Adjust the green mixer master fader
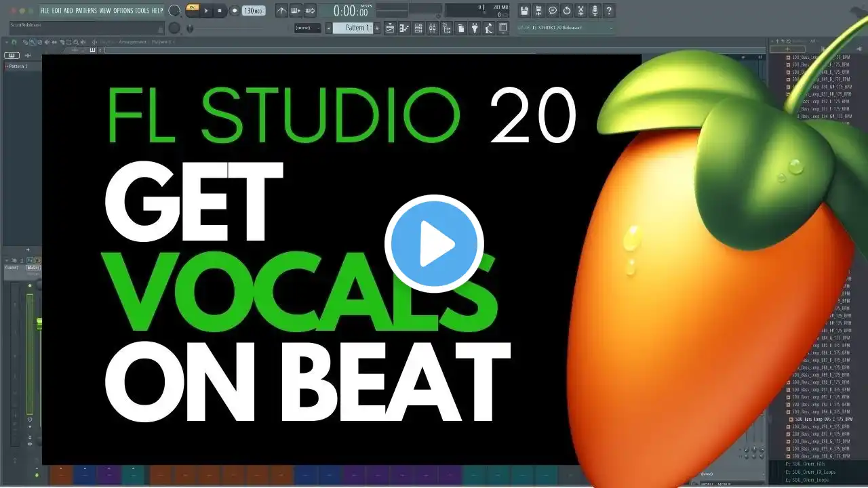 point(39,323)
